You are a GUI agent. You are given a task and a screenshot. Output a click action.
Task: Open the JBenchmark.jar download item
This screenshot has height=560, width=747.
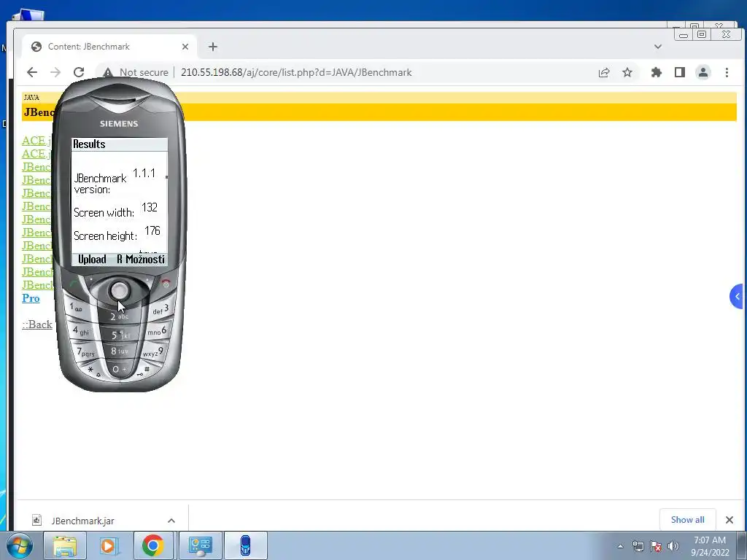coord(83,521)
